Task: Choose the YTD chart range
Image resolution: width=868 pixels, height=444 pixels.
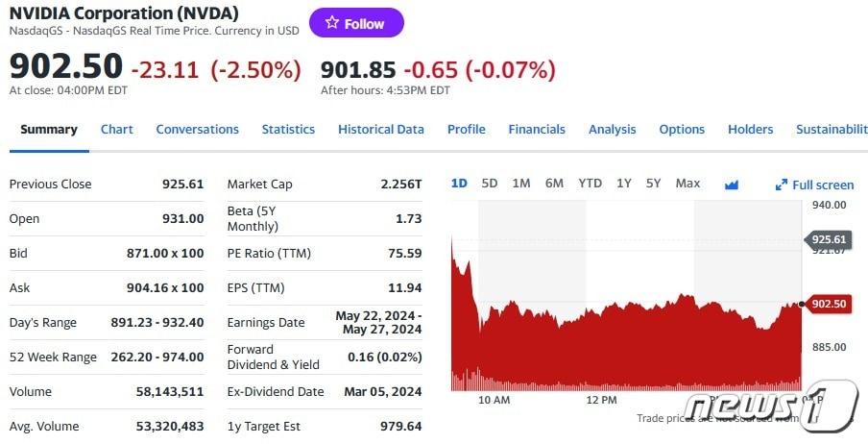Action: pyautogui.click(x=590, y=184)
